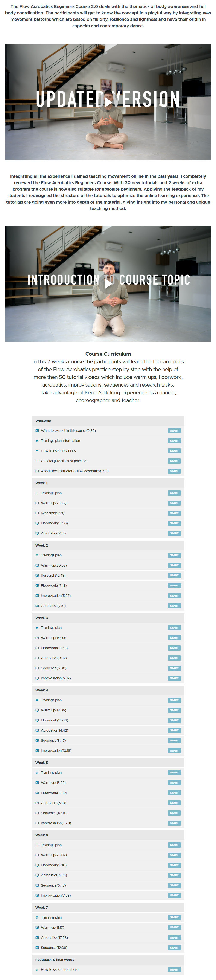This screenshot has width=216, height=980.
Task: Click document icon beside How to use the videos
Action: [x=37, y=451]
